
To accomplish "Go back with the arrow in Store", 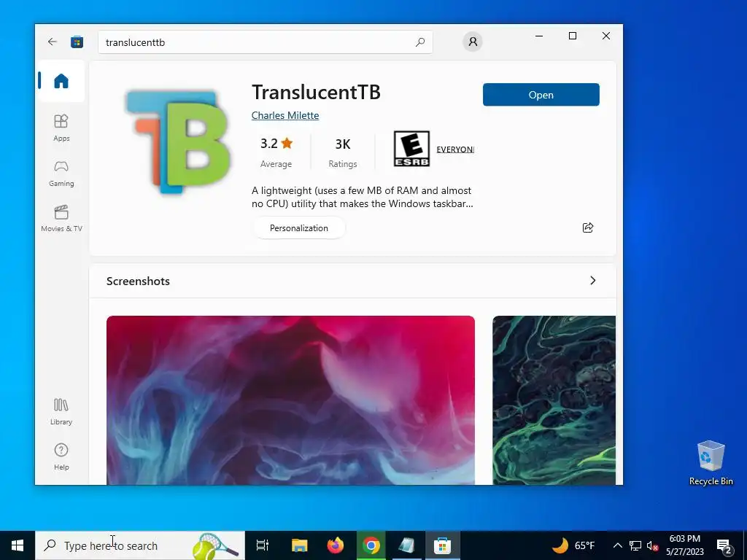I will click(x=52, y=42).
